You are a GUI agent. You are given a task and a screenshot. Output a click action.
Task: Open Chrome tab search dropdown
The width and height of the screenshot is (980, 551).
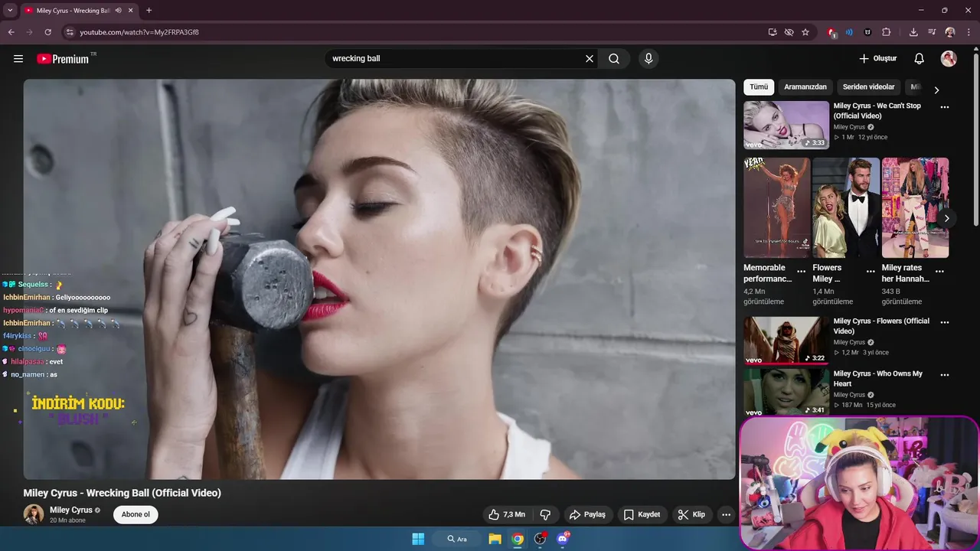coord(10,10)
